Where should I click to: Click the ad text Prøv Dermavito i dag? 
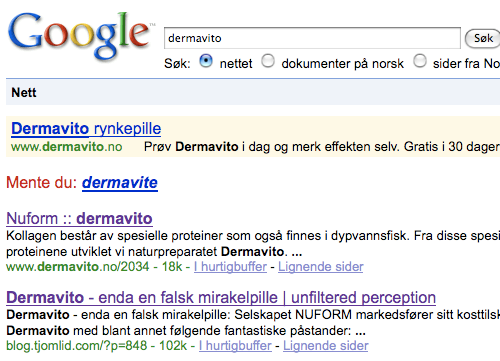207,147
